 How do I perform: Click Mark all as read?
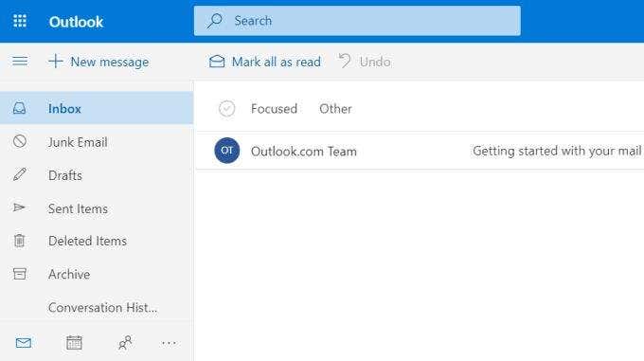pyautogui.click(x=265, y=62)
